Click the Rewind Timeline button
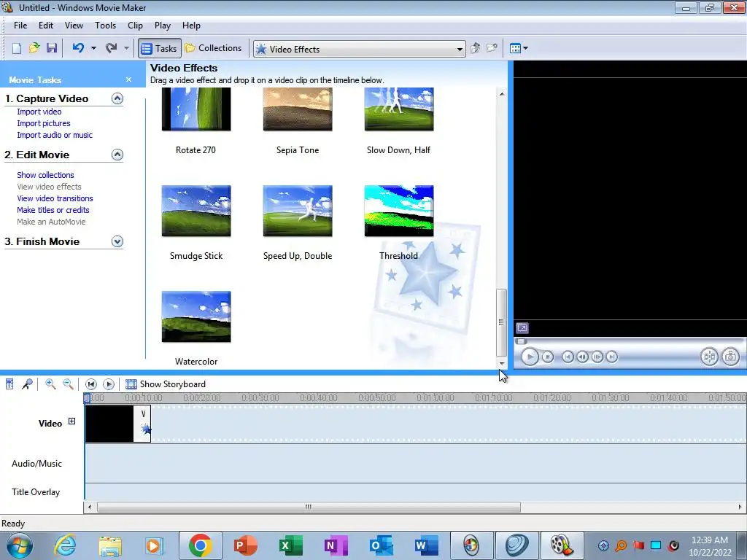Viewport: 747px width, 560px height. click(x=91, y=384)
